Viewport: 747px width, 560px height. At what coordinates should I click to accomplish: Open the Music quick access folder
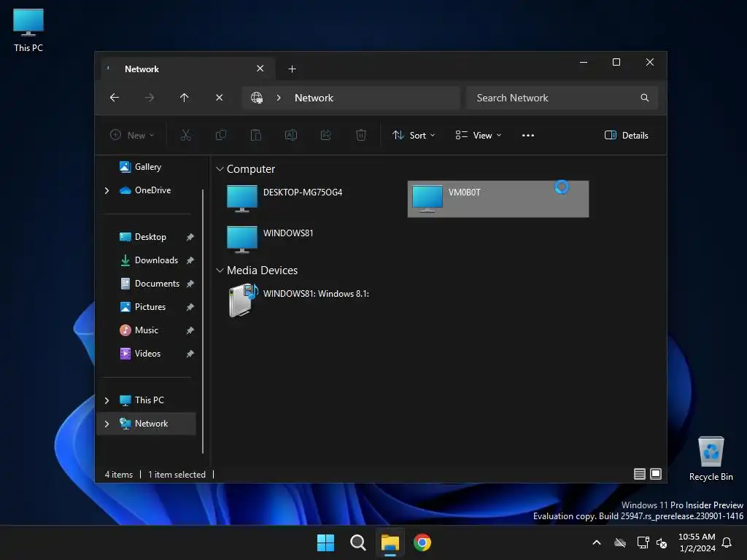click(139, 330)
